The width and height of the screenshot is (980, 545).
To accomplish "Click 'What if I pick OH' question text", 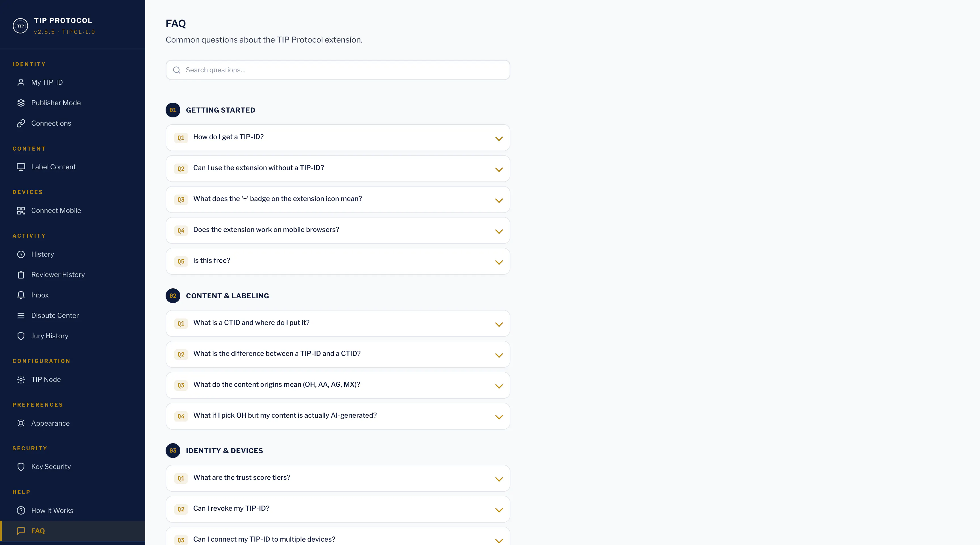I will [285, 416].
